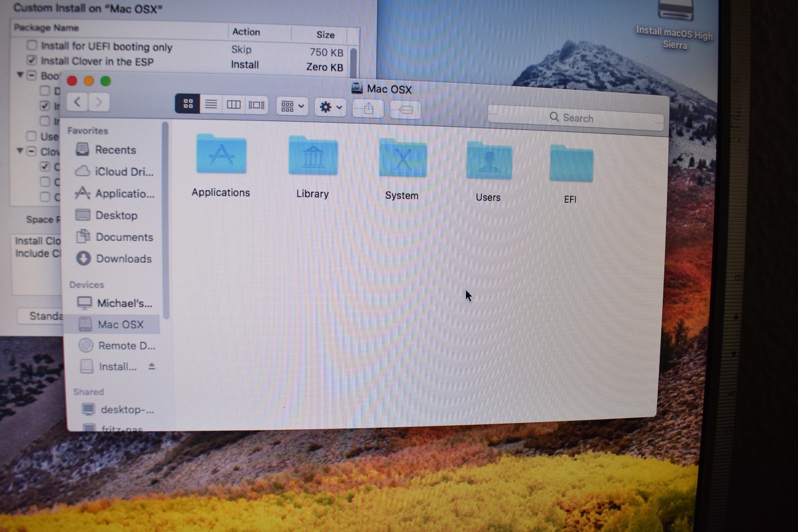Eject the Install… volume
The height and width of the screenshot is (532, 798).
pos(152,366)
